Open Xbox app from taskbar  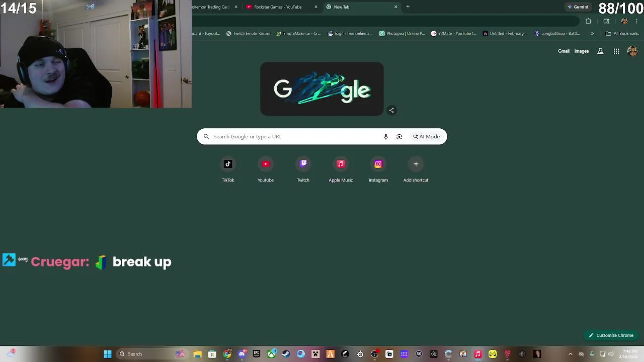pos(271,354)
